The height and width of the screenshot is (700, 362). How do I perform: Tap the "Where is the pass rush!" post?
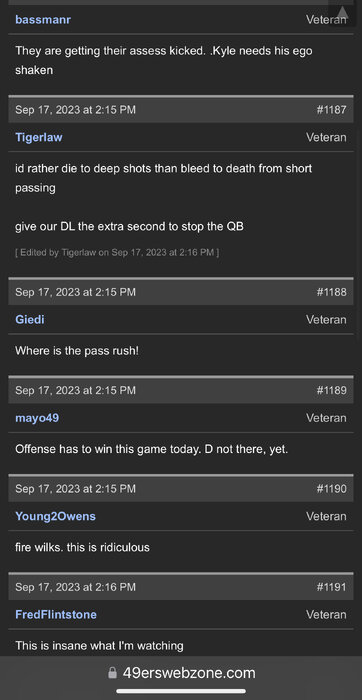[77, 351]
